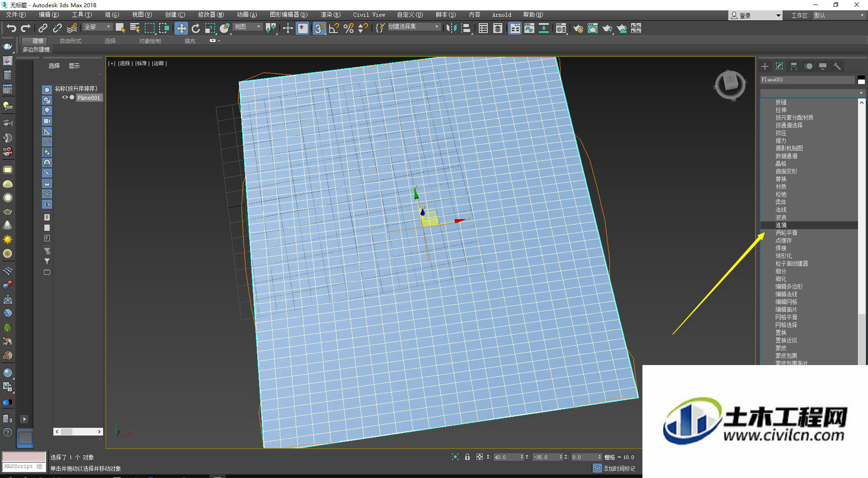Switch to the Utilities wrench tab
This screenshot has width=868, height=478.
tap(837, 66)
